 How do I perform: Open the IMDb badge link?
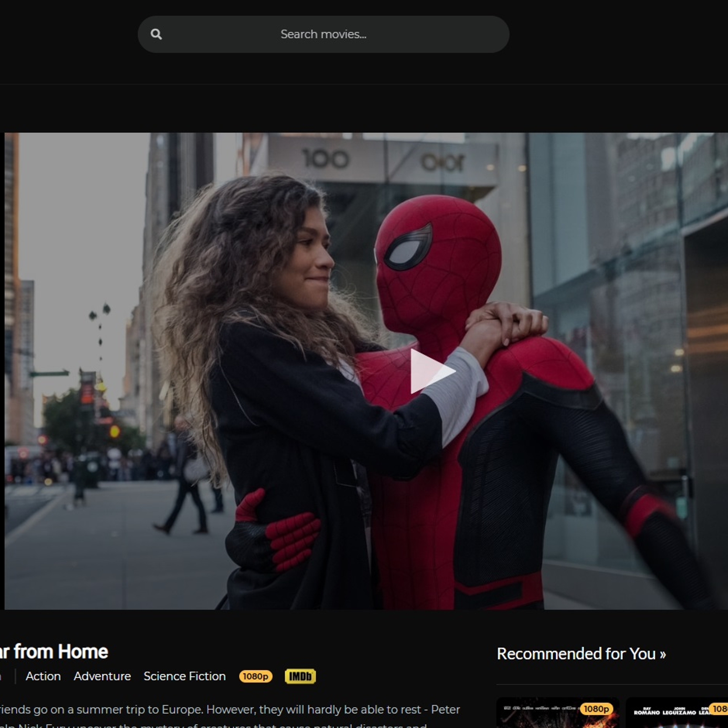coord(300,677)
